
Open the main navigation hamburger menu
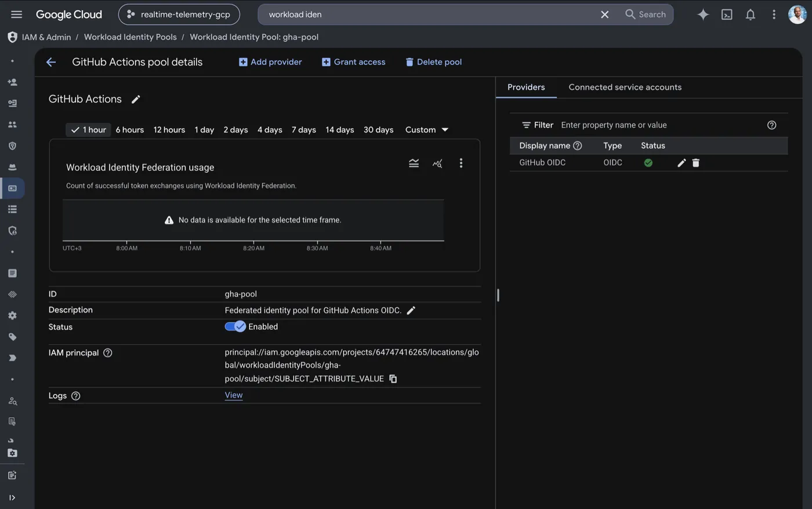(x=16, y=14)
